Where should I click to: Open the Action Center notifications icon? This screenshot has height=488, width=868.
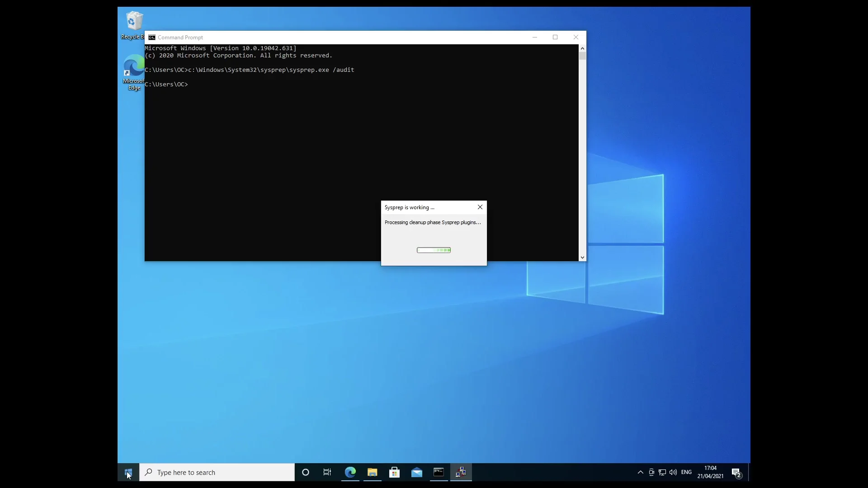point(736,473)
